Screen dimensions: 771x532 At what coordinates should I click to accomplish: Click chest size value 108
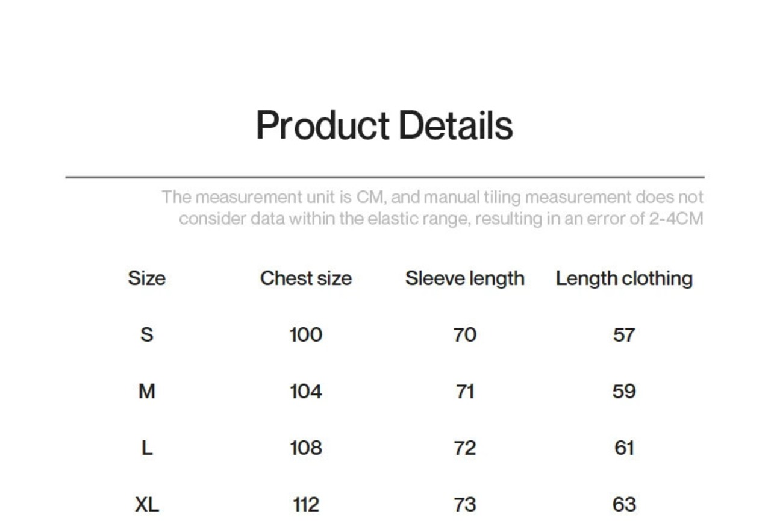click(x=305, y=448)
